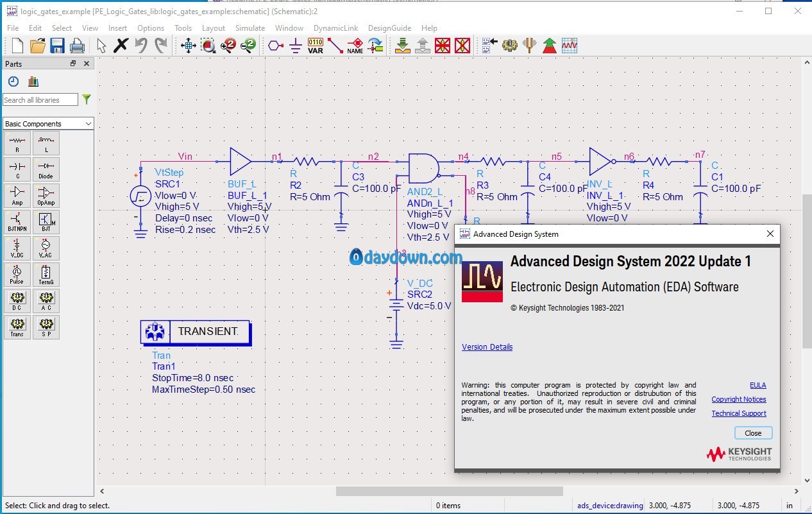Filter parts with the green funnel icon
This screenshot has height=514, width=812.
pyautogui.click(x=87, y=99)
